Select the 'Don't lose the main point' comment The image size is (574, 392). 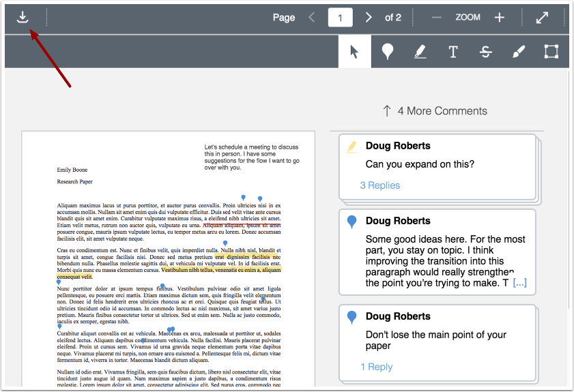[x=437, y=344]
